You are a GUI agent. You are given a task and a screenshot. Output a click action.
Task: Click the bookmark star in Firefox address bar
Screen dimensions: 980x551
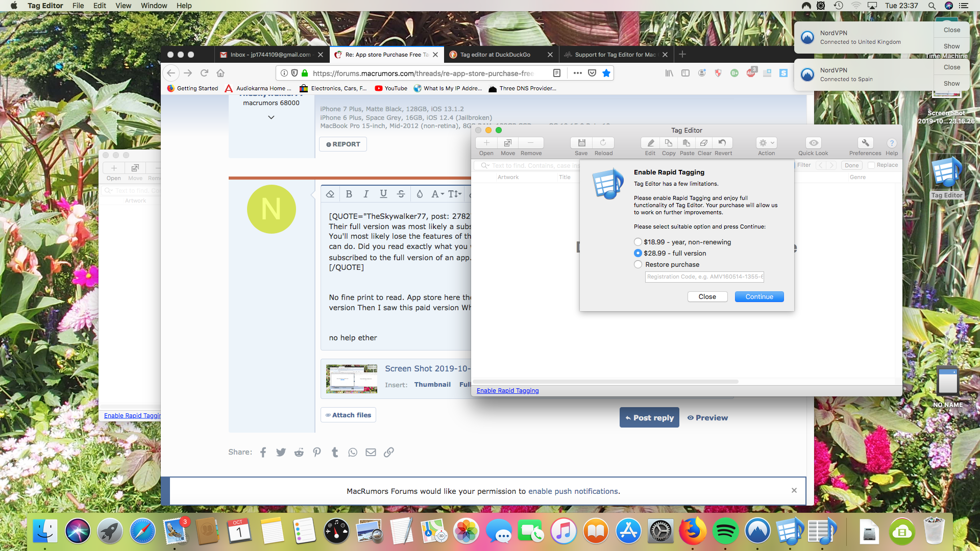click(x=606, y=73)
